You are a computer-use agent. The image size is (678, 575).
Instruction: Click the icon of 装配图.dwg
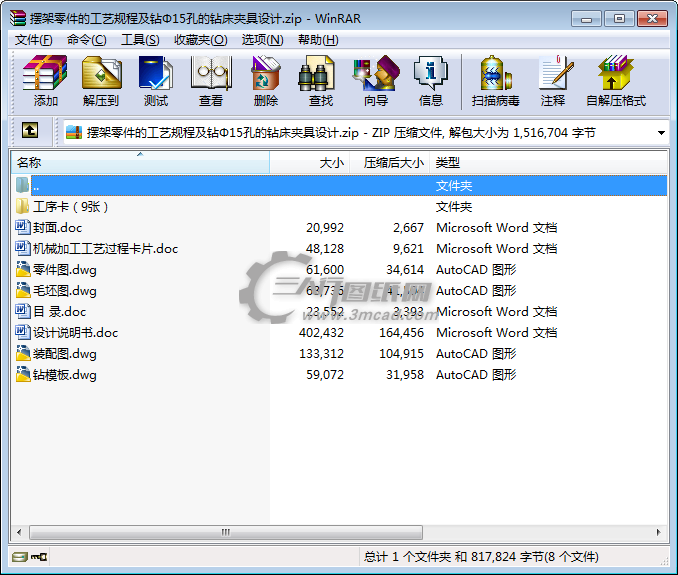[x=22, y=353]
